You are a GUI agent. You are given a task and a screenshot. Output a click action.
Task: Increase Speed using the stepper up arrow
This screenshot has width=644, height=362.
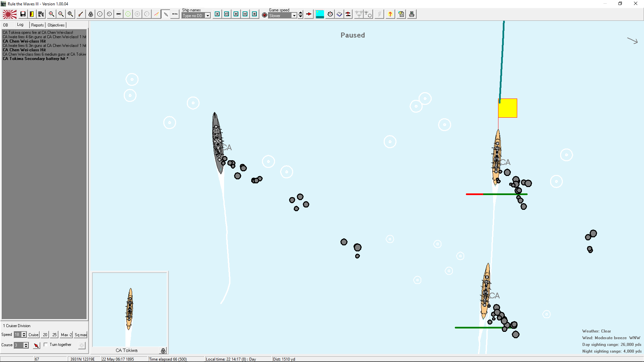[x=24, y=333]
